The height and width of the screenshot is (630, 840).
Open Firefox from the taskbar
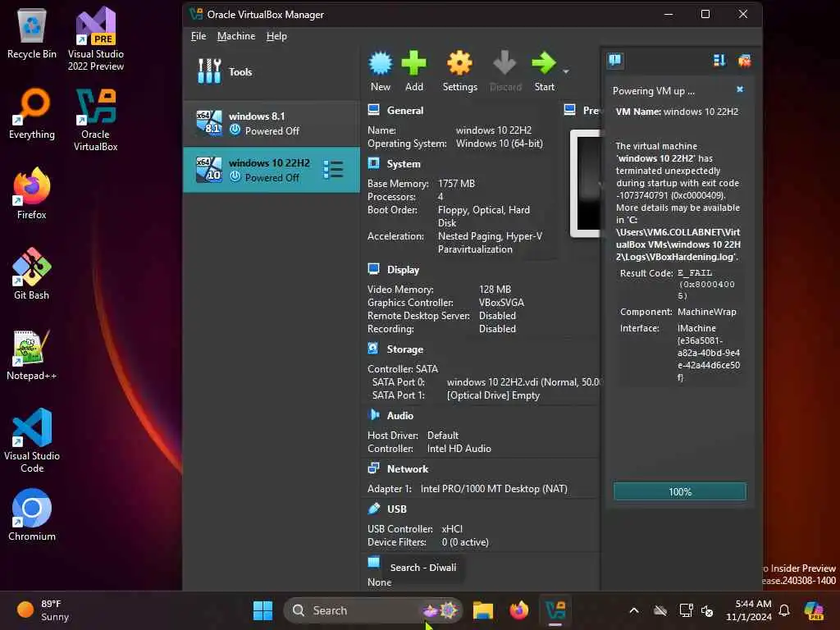(518, 610)
